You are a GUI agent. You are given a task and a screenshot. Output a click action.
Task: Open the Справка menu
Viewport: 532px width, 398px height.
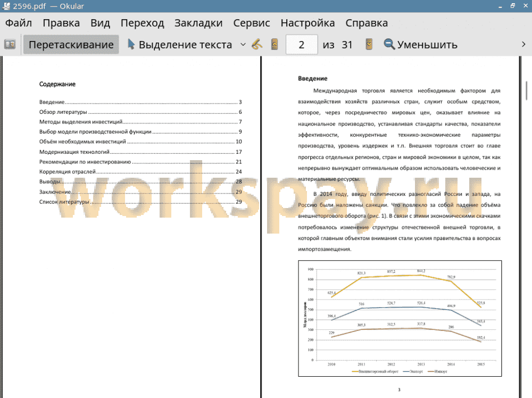coord(367,23)
